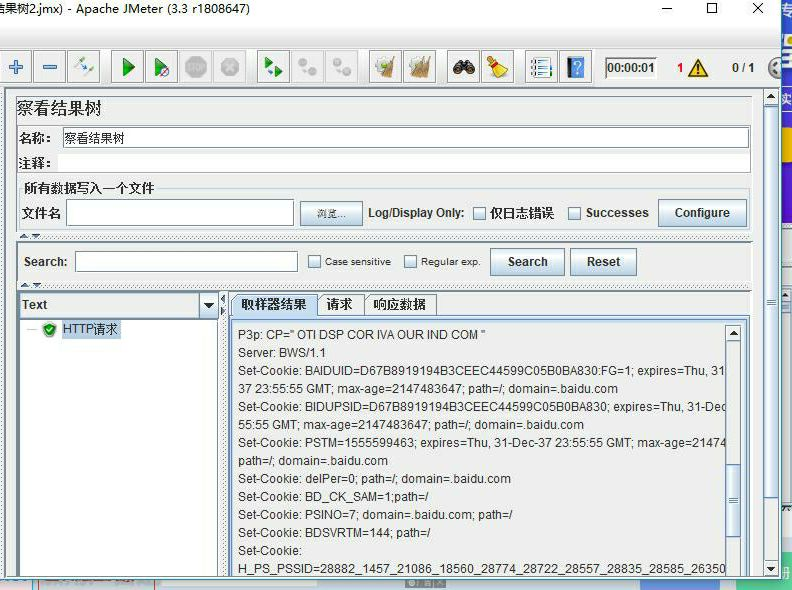The height and width of the screenshot is (590, 792).
Task: Click the Clear All icon
Action: [x=420, y=67]
